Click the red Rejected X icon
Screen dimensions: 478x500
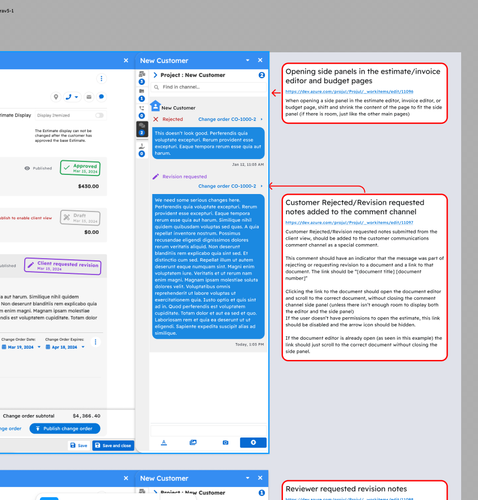point(156,119)
